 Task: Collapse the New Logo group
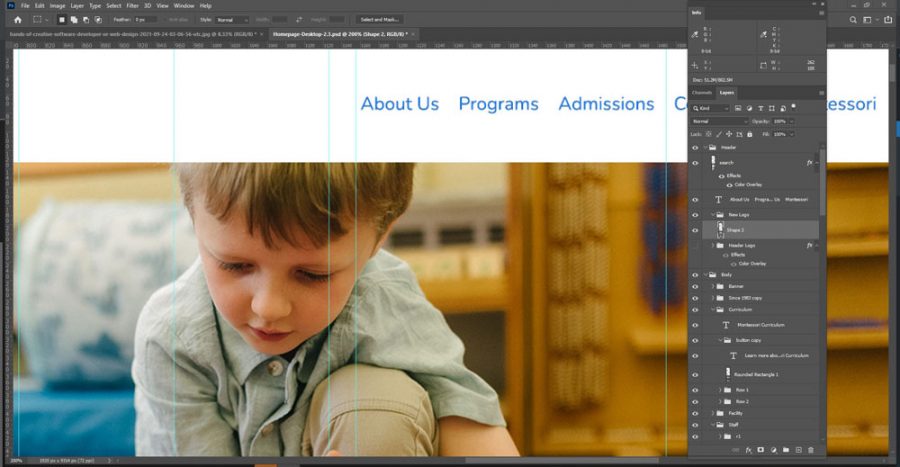713,215
